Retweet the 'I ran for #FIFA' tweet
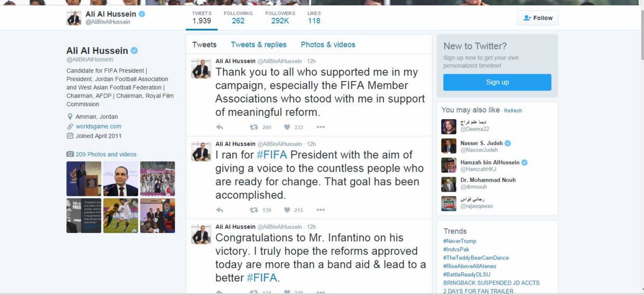This screenshot has height=295, width=644. (254, 210)
